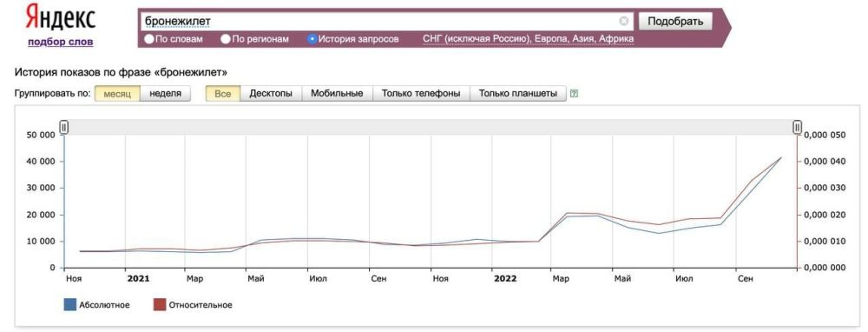Click the Абсолютное legend label
This screenshot has width=868, height=332.
point(105,305)
